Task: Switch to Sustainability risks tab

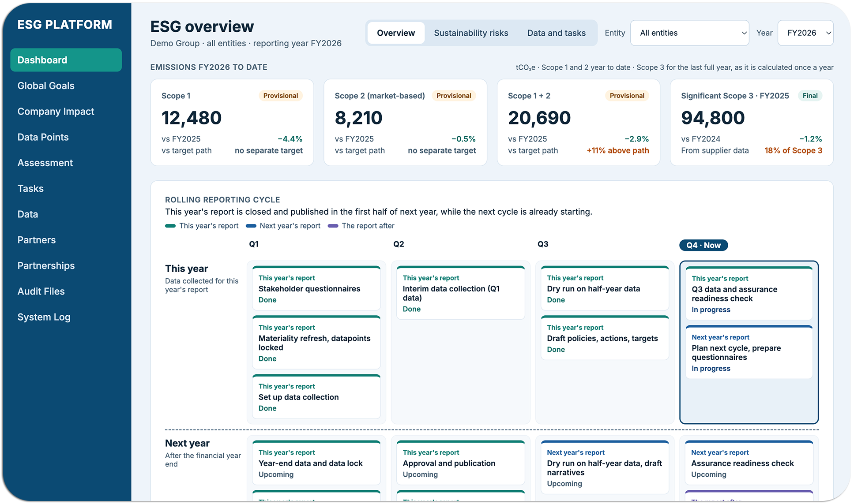Action: click(471, 33)
